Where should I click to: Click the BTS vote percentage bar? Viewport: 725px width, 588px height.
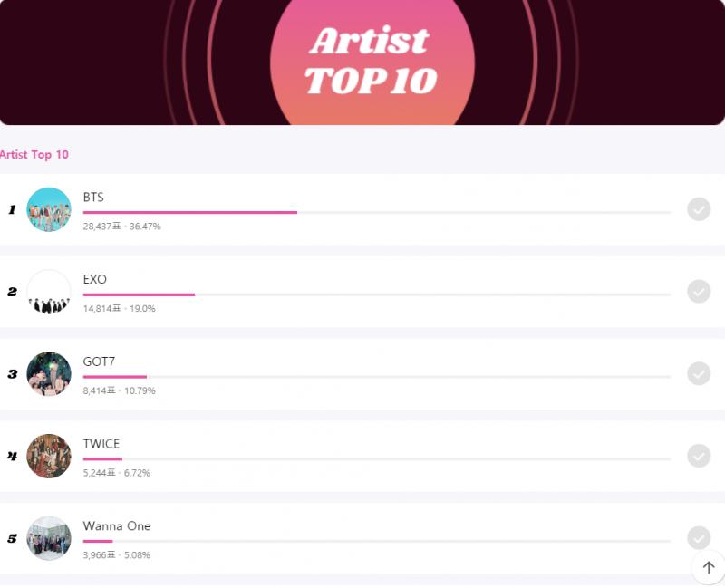[x=377, y=213]
